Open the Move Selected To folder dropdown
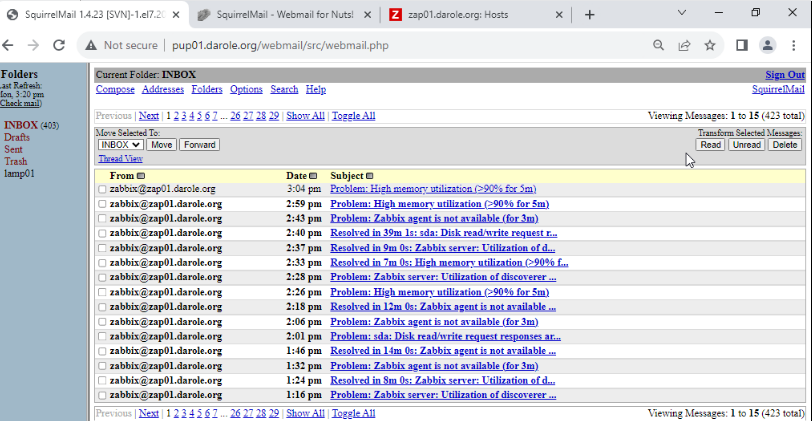812x421 pixels. pyautogui.click(x=120, y=145)
